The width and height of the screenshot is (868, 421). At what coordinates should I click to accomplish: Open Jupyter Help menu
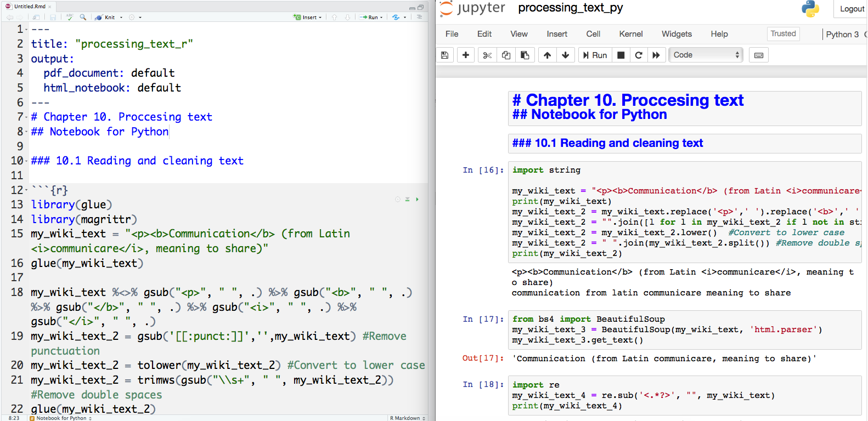tap(719, 34)
